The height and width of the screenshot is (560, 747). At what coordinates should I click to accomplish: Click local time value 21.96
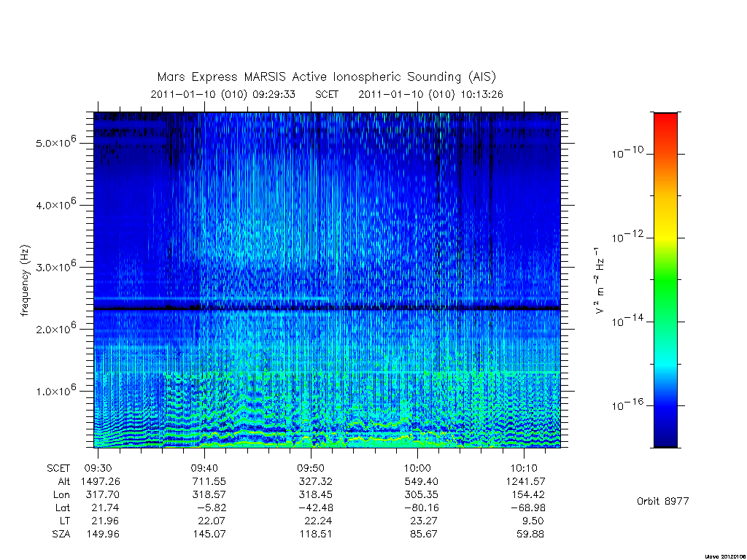tap(105, 521)
